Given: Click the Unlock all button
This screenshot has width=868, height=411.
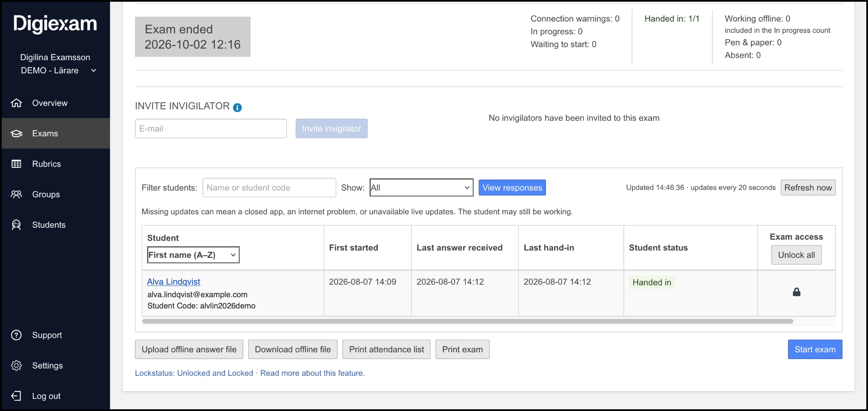Looking at the screenshot, I should 796,255.
